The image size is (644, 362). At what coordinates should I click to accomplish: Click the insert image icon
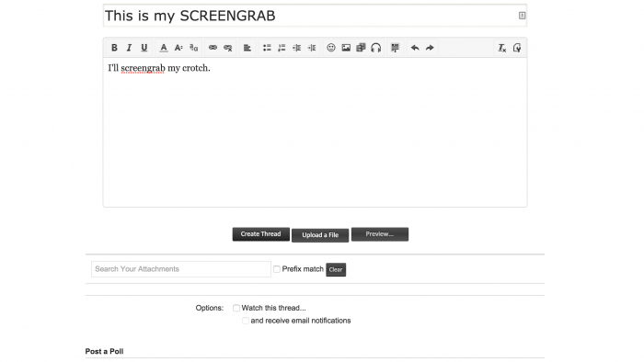346,48
